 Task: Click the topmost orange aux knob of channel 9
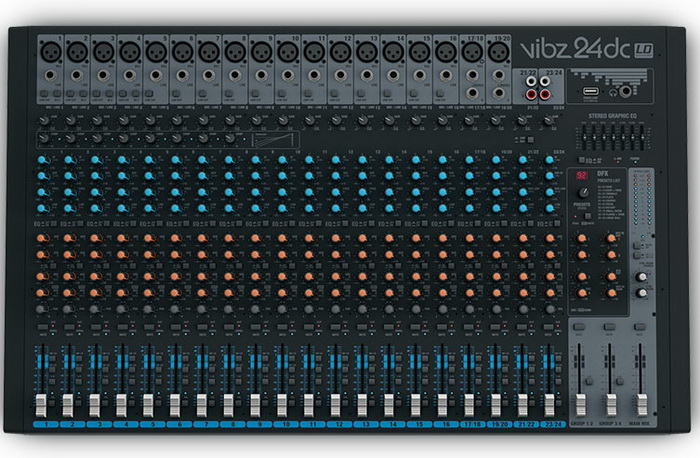[x=255, y=238]
